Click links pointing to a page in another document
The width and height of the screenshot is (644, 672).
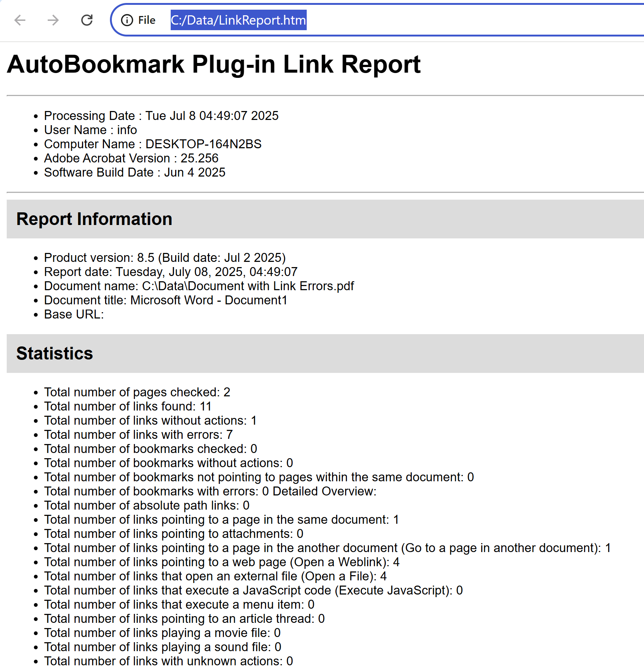tap(328, 548)
